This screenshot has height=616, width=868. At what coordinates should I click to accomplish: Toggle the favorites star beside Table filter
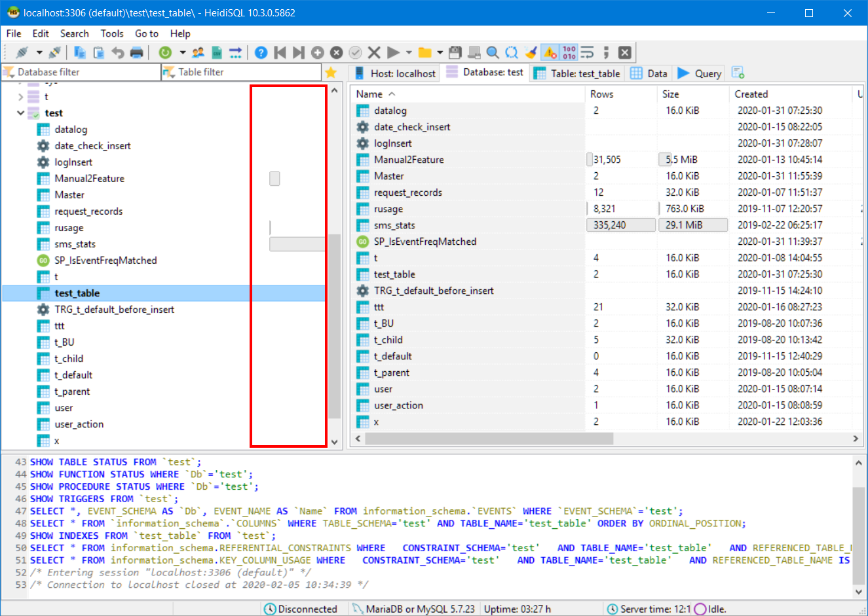click(330, 73)
